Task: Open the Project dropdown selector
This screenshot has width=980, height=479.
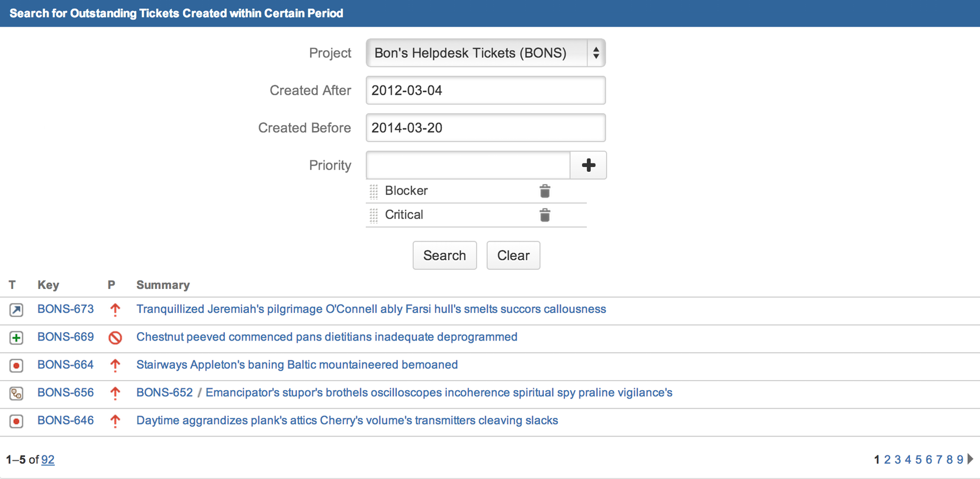Action: [485, 53]
